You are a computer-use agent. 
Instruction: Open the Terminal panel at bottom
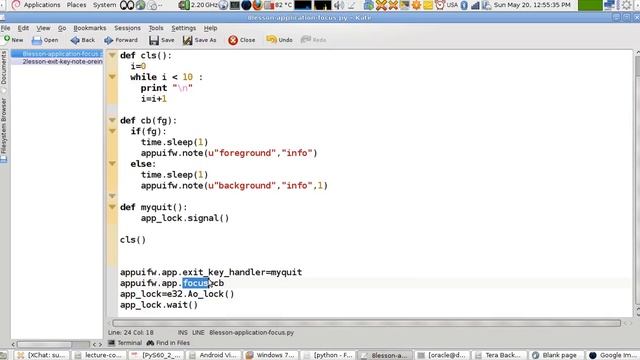click(125, 343)
